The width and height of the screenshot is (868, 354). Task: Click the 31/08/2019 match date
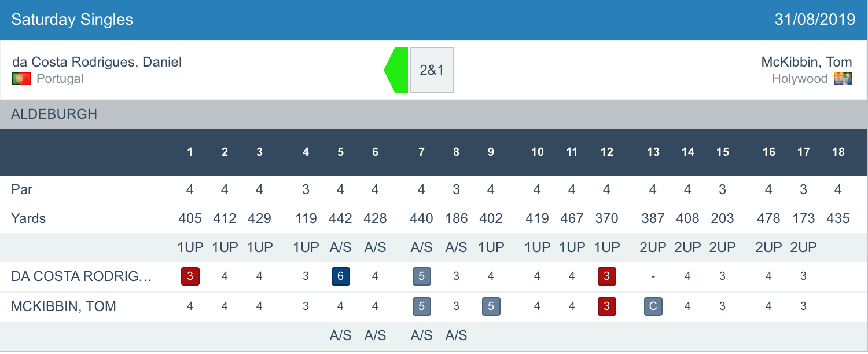click(815, 20)
